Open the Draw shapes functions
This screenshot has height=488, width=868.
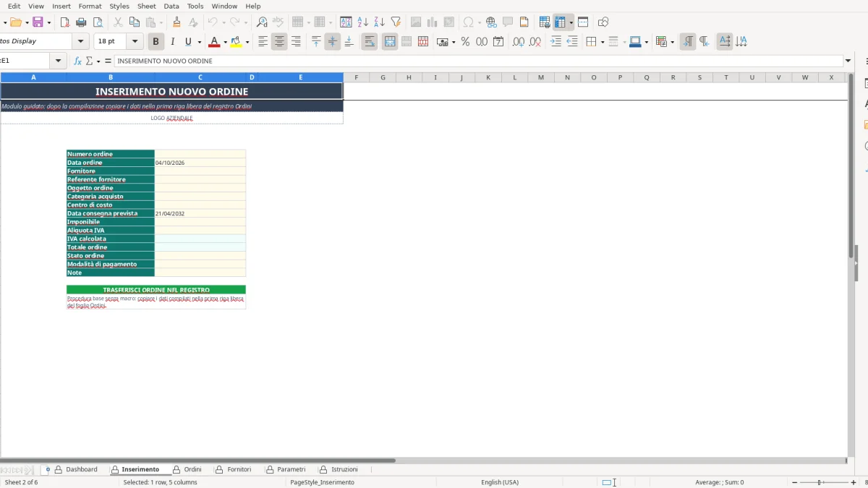(x=603, y=22)
